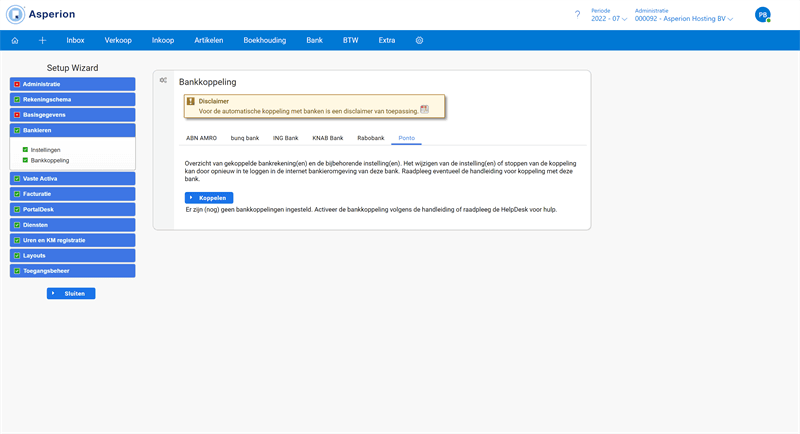This screenshot has height=434, width=800.
Task: Open the BTW menu
Action: pos(351,40)
